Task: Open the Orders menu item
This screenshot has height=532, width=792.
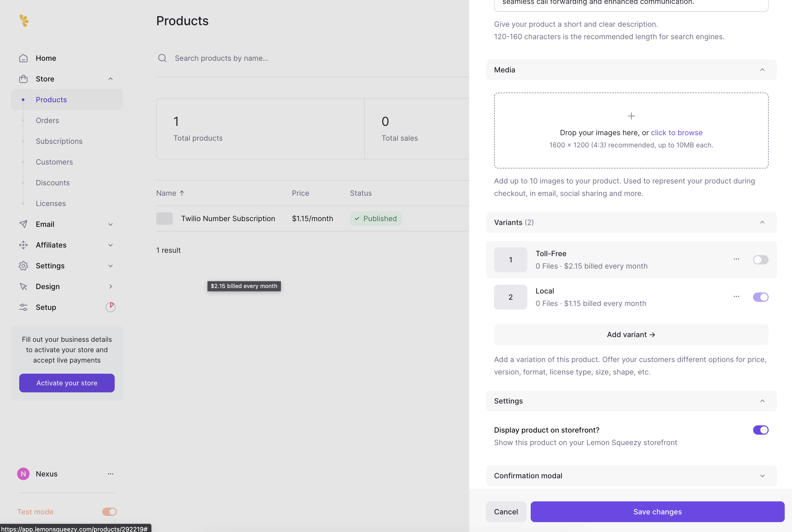Action: pyautogui.click(x=47, y=120)
